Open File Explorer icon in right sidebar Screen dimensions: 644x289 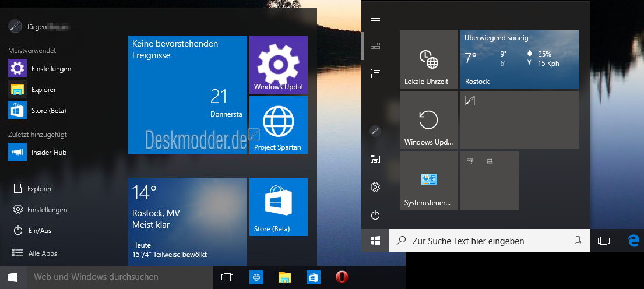375,159
